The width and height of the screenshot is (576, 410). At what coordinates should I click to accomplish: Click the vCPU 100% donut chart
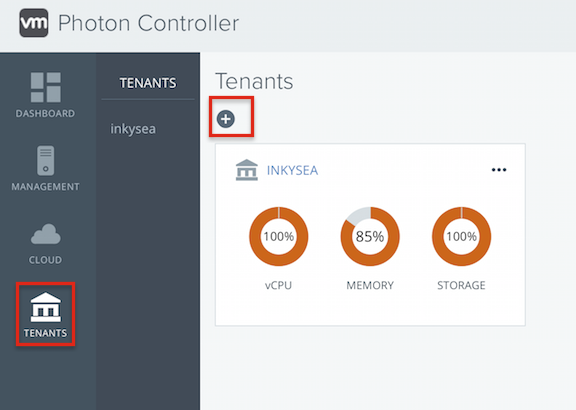279,236
